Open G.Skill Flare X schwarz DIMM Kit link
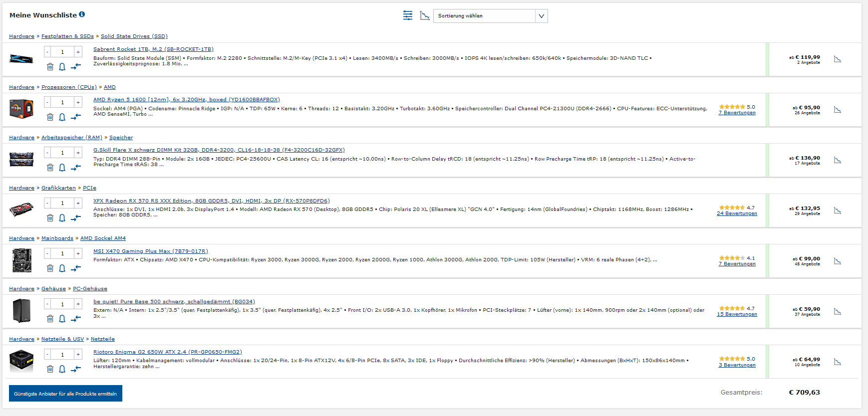868x416 pixels. click(219, 150)
